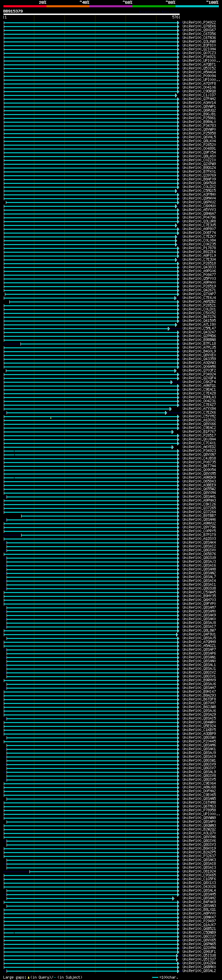Open UniRef100_P04796 hit label

coord(199,217)
